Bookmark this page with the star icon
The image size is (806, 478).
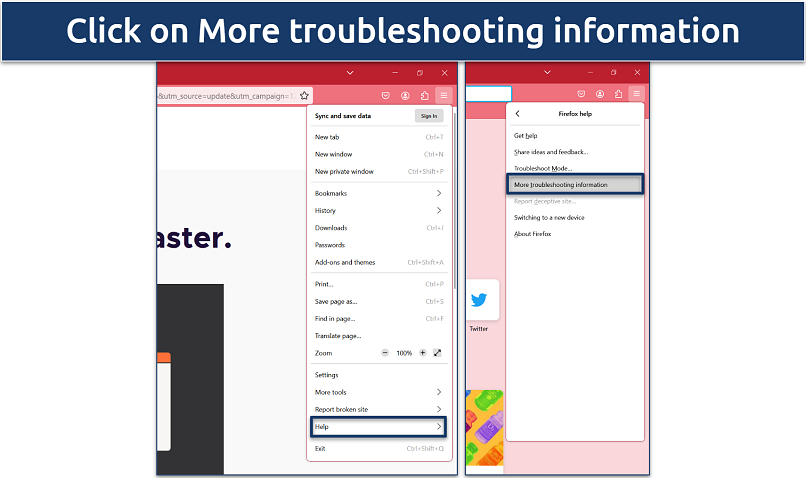tap(305, 96)
